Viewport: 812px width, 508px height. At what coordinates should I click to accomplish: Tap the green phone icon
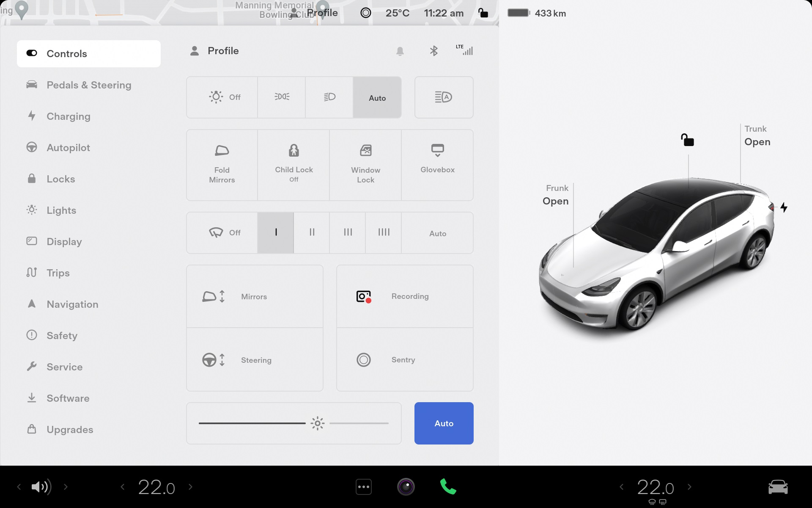448,487
